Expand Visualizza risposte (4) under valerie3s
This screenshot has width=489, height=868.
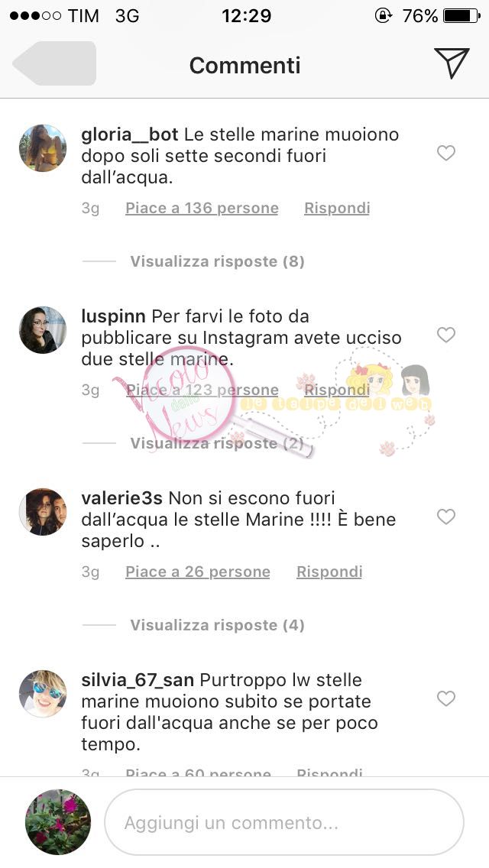pyautogui.click(x=217, y=626)
